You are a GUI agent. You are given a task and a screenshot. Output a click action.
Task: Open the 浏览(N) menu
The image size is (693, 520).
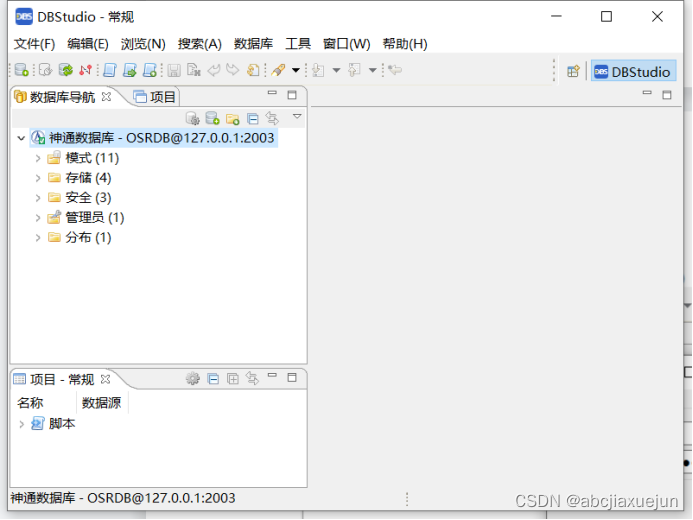coord(143,44)
